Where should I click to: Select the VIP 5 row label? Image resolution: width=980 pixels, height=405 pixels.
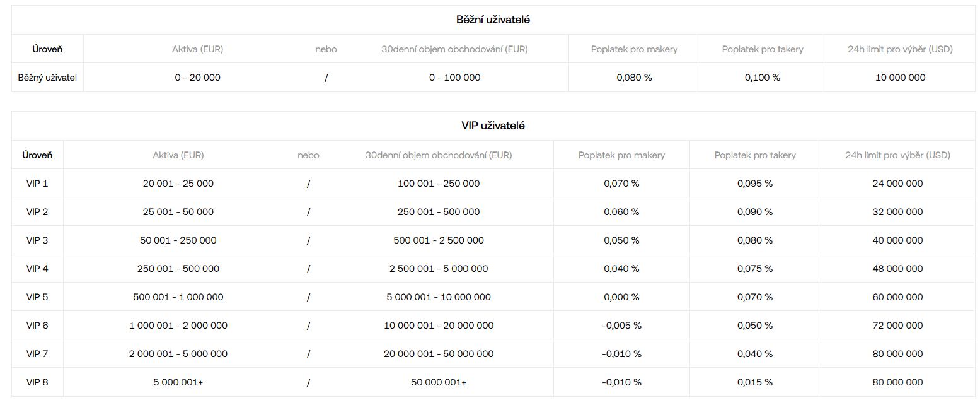click(x=37, y=297)
